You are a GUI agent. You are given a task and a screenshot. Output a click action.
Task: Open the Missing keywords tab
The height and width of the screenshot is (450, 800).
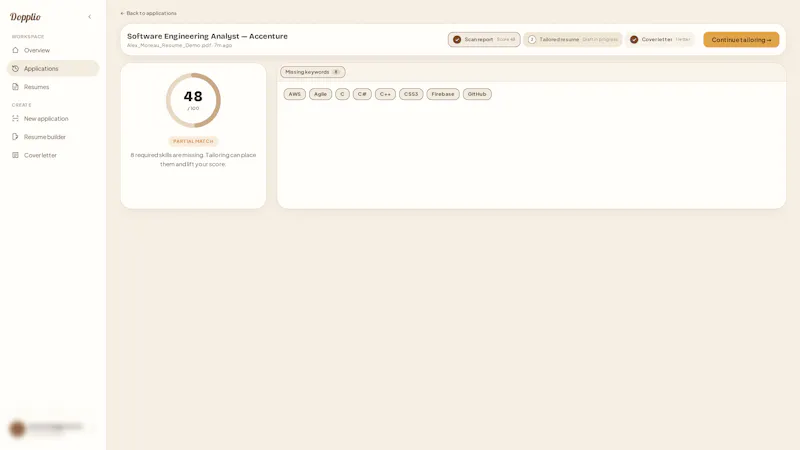[x=312, y=72]
